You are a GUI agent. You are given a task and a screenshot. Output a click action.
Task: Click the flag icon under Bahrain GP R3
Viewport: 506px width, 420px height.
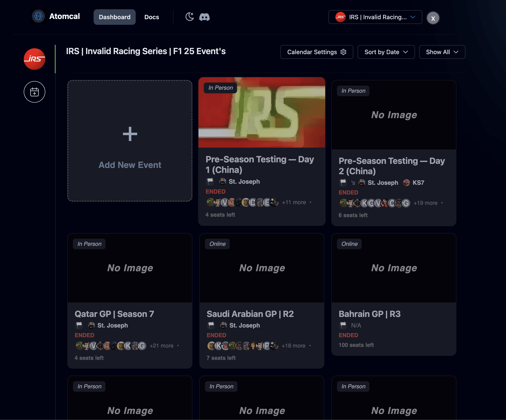coord(343,325)
